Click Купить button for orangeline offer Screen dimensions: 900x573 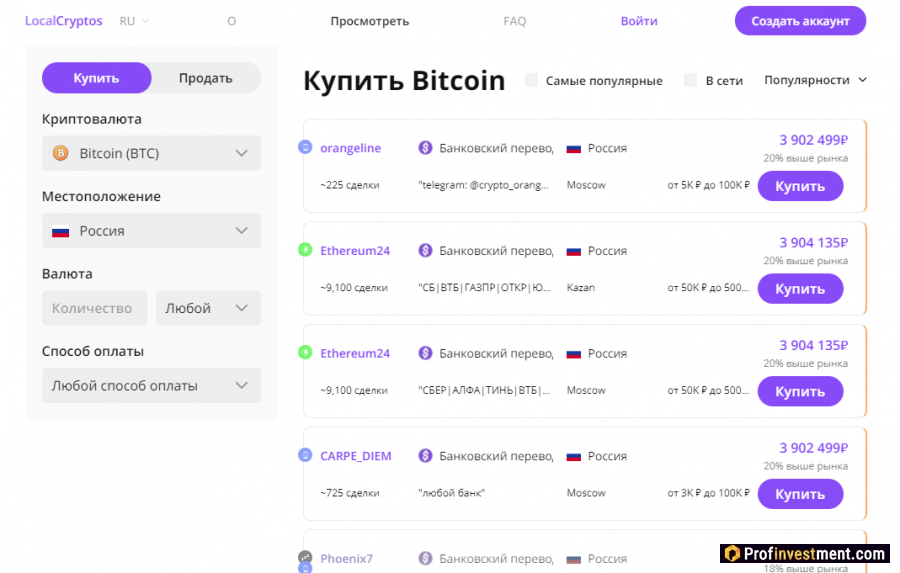(x=800, y=186)
